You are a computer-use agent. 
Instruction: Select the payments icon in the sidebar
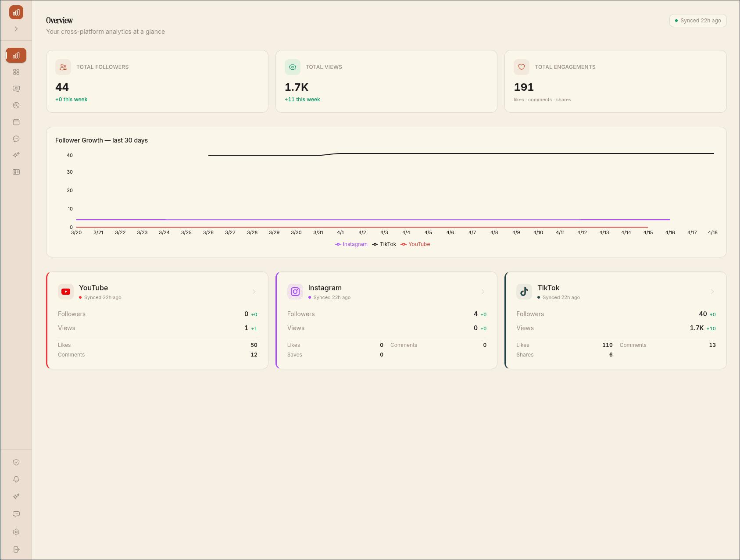16,88
